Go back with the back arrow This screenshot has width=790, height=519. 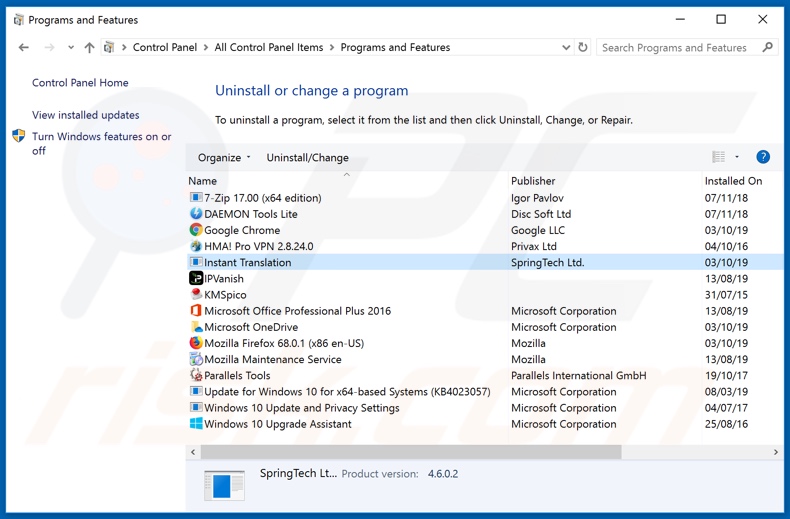(23, 47)
